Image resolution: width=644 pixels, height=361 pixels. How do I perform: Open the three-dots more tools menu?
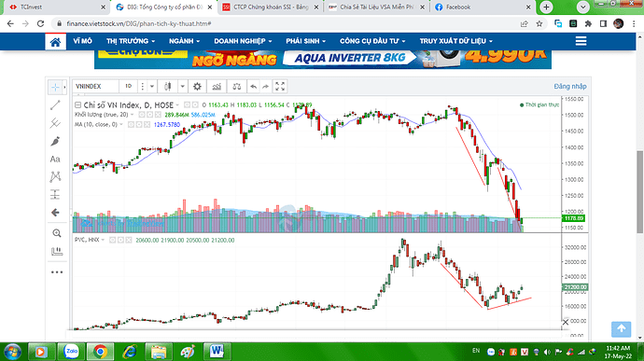coord(57,271)
